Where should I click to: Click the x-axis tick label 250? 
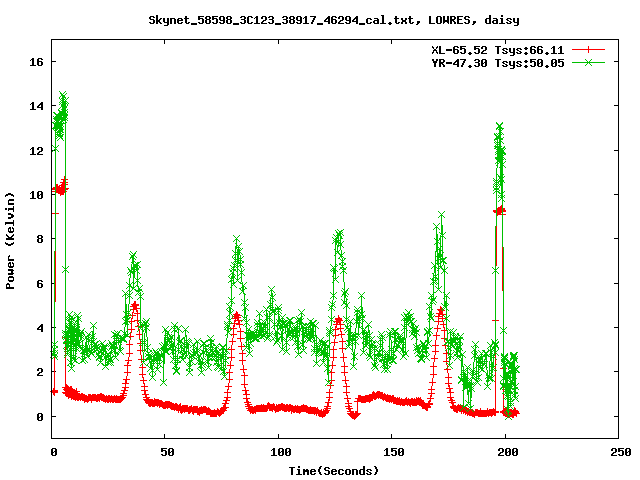pos(621,452)
